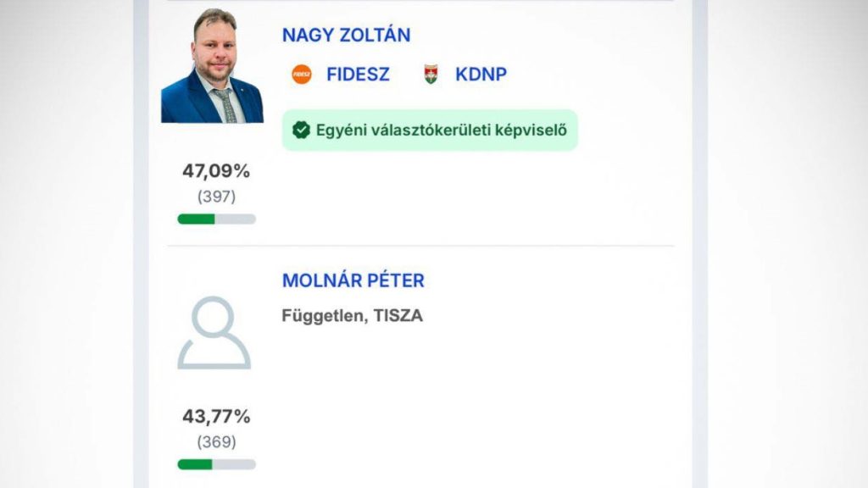Click the (397) vote count
This screenshot has width=868, height=488.
coord(216,197)
